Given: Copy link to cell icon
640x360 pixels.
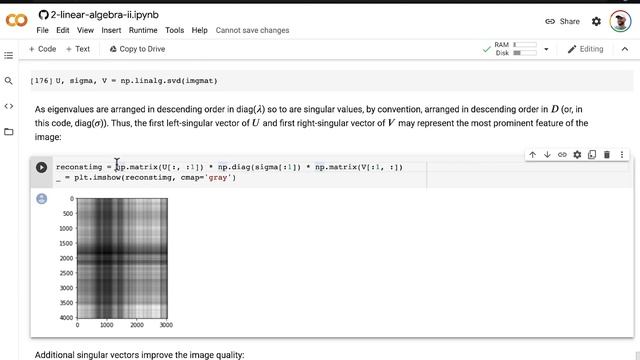Looking at the screenshot, I should tap(562, 155).
